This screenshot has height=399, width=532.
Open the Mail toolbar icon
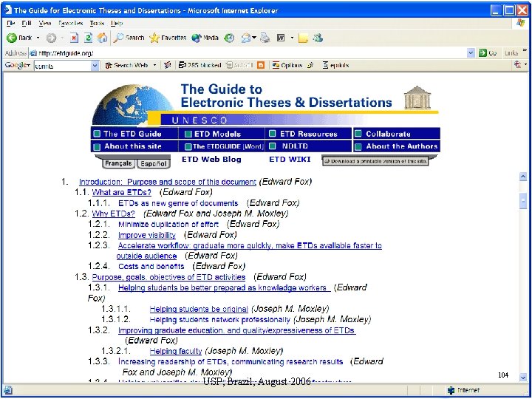pyautogui.click(x=246, y=38)
